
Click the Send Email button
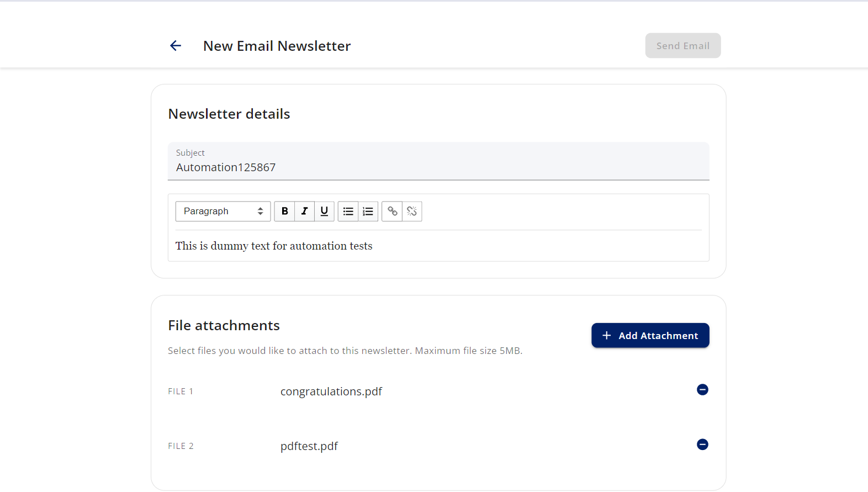683,46
